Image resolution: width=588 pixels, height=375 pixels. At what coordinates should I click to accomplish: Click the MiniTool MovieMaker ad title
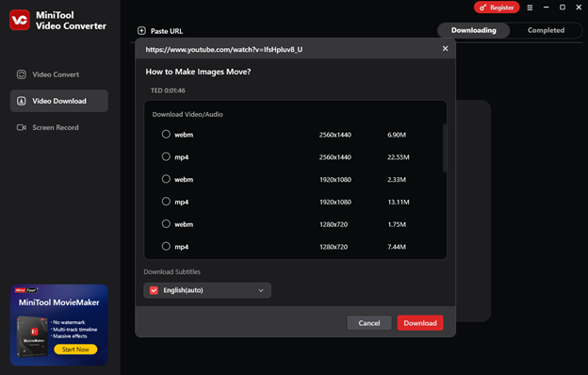[58, 302]
